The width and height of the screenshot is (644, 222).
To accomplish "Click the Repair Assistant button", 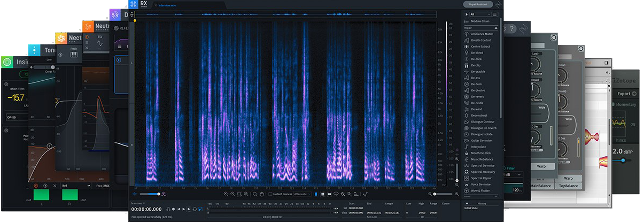I will point(477,4).
